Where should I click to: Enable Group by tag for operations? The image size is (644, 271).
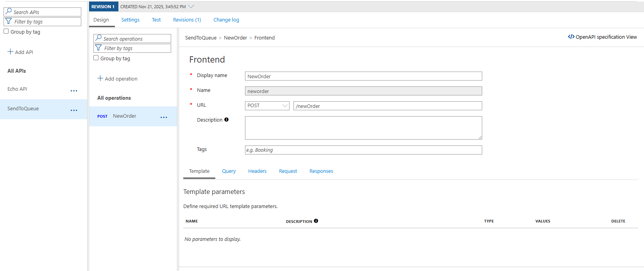(x=96, y=58)
